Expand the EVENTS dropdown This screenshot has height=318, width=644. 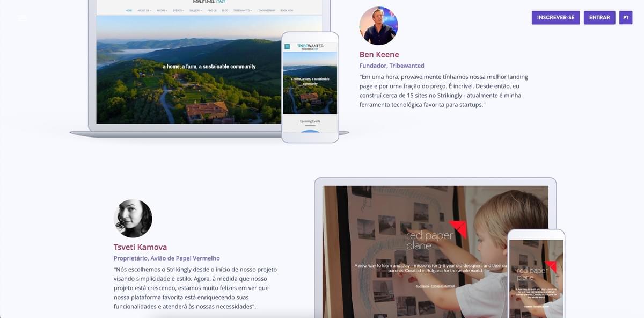pos(178,10)
